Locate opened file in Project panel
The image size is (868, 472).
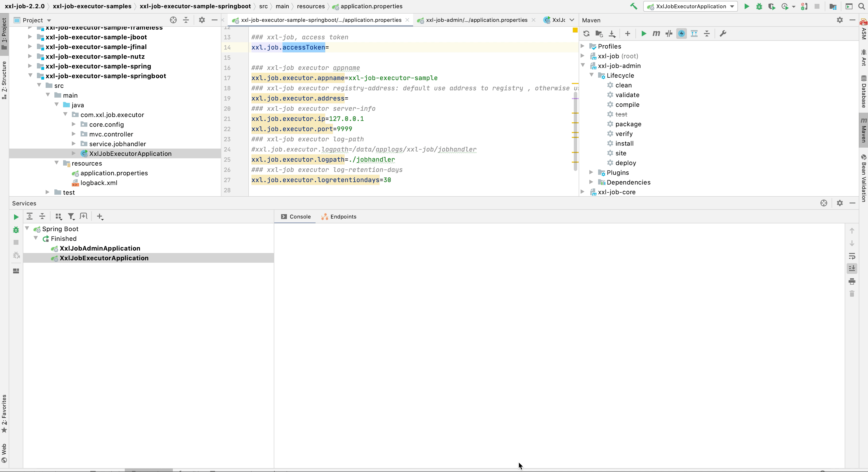pyautogui.click(x=173, y=20)
